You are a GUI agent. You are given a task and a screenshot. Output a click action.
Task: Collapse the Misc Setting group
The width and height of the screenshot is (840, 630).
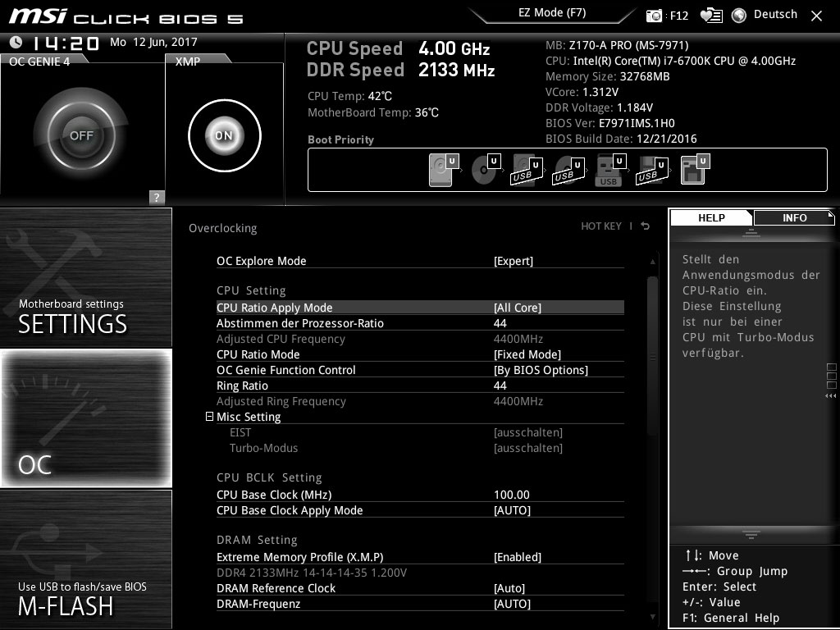(209, 416)
